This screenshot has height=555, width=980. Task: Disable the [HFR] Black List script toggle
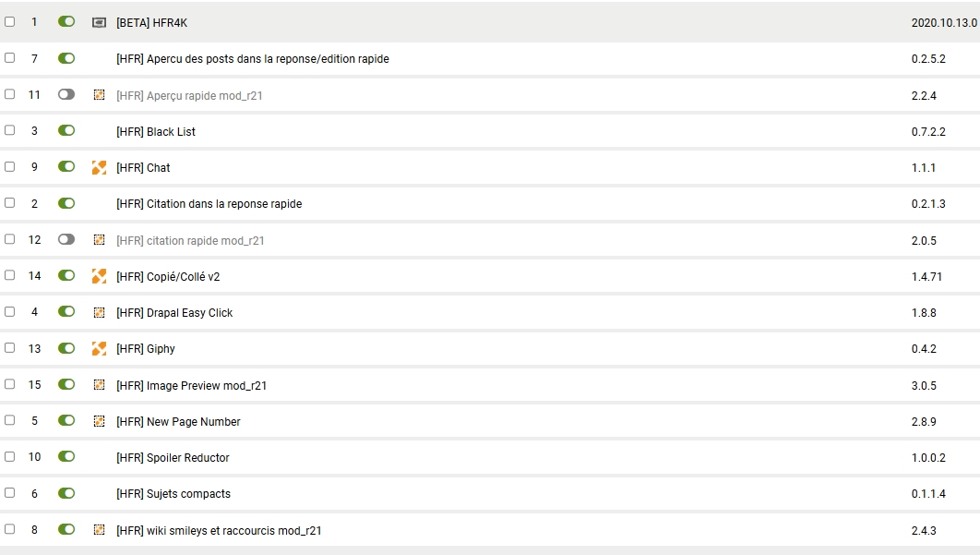pyautogui.click(x=66, y=131)
